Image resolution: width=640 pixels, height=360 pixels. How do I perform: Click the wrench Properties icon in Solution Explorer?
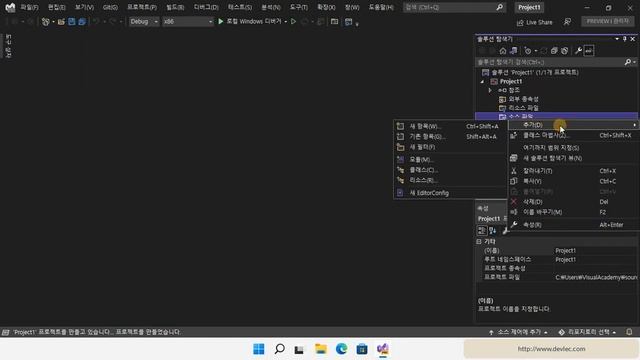tap(578, 51)
